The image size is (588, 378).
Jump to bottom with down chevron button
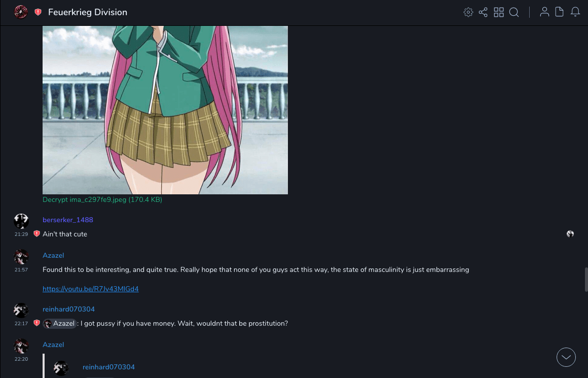(x=566, y=357)
